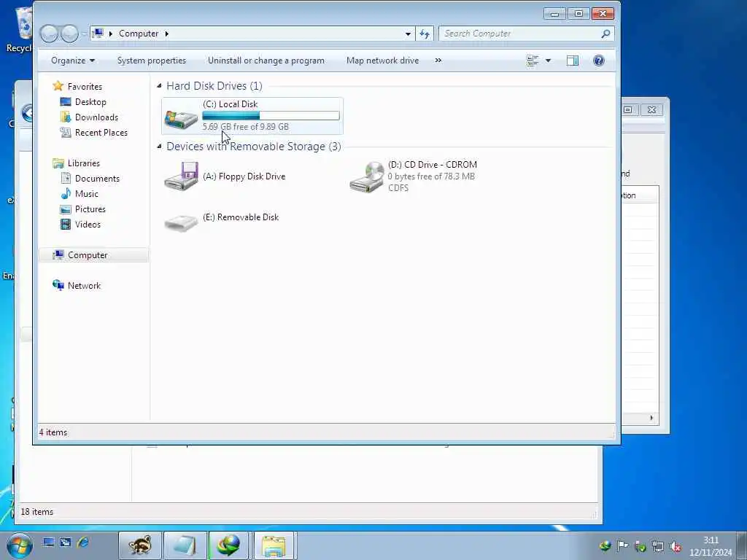Open the Windows Start menu

pyautogui.click(x=20, y=545)
